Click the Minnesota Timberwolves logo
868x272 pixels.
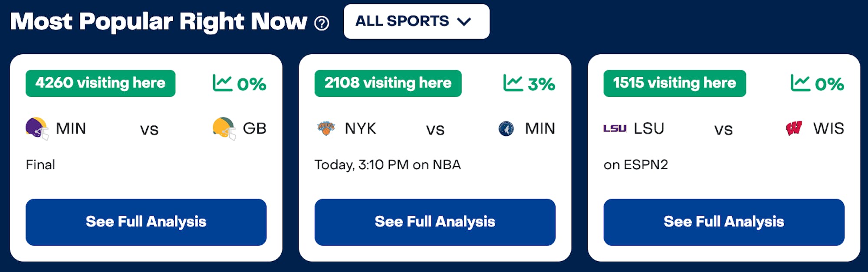[x=506, y=128]
